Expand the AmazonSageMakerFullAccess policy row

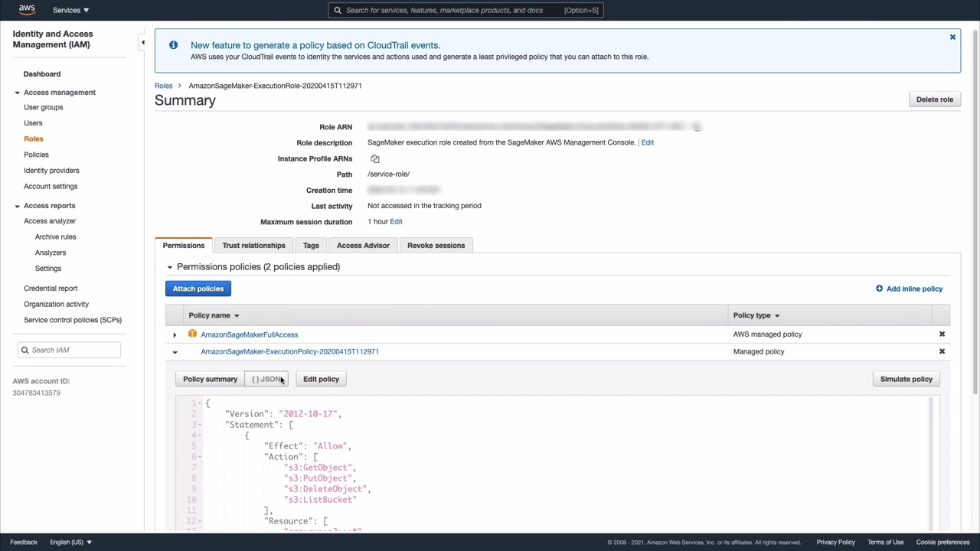[175, 335]
